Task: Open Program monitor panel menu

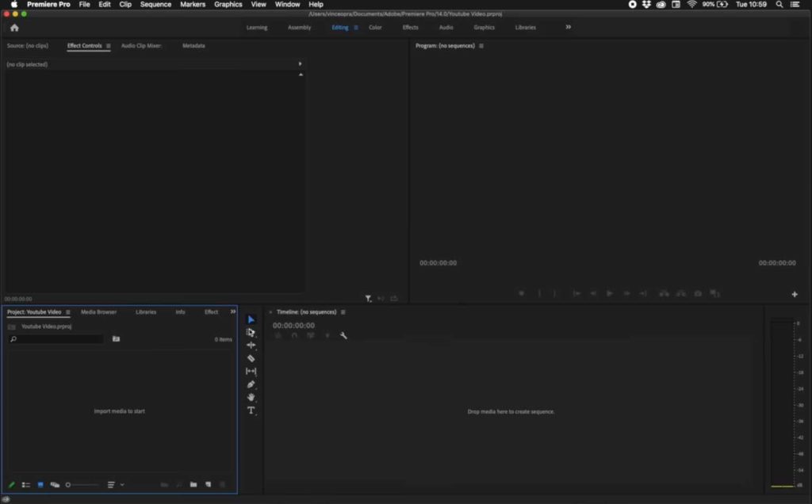Action: (481, 46)
